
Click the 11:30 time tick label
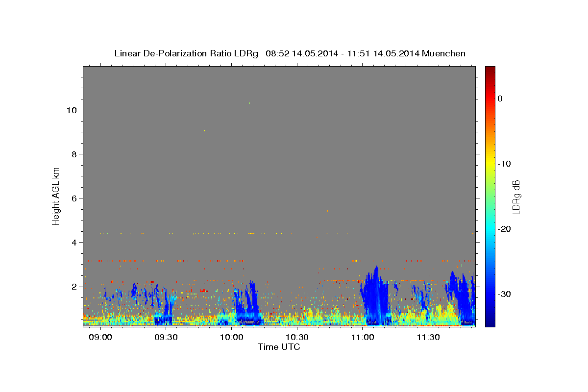coord(428,338)
